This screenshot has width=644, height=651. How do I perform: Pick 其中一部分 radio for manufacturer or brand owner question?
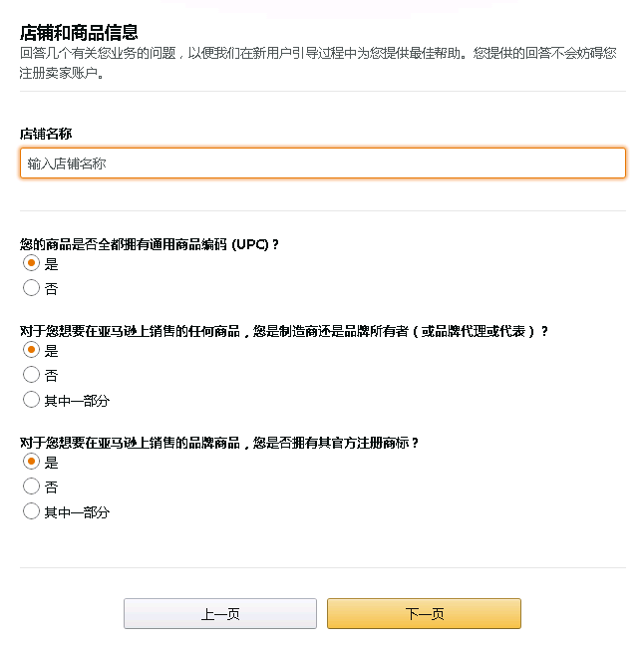[31, 400]
